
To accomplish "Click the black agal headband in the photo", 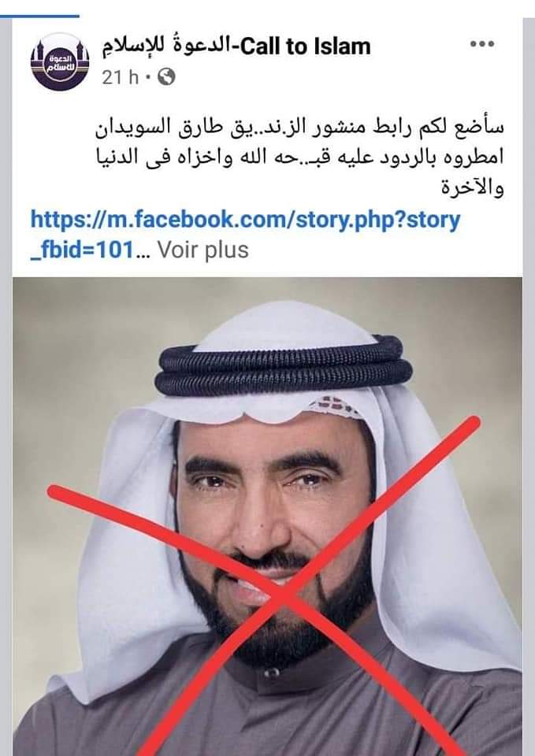I will tap(284, 366).
